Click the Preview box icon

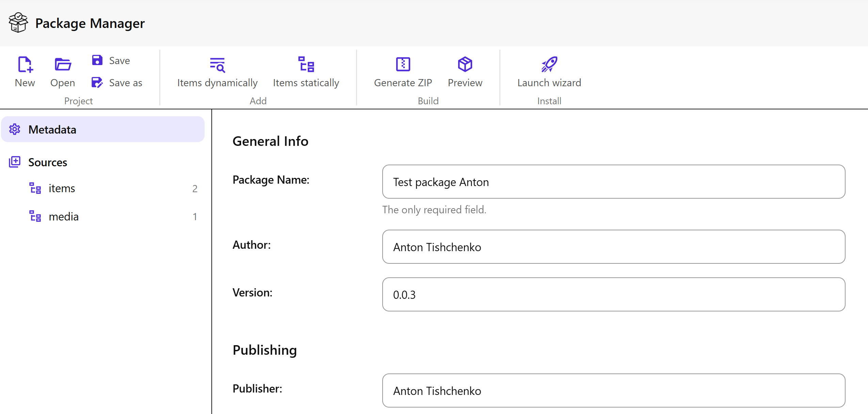click(465, 64)
